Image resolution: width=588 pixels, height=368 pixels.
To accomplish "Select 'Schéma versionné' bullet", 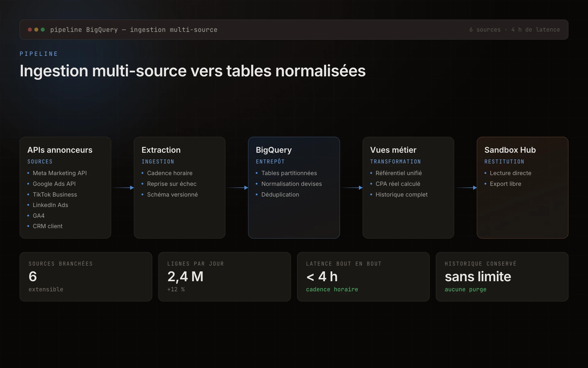I will 172,194.
